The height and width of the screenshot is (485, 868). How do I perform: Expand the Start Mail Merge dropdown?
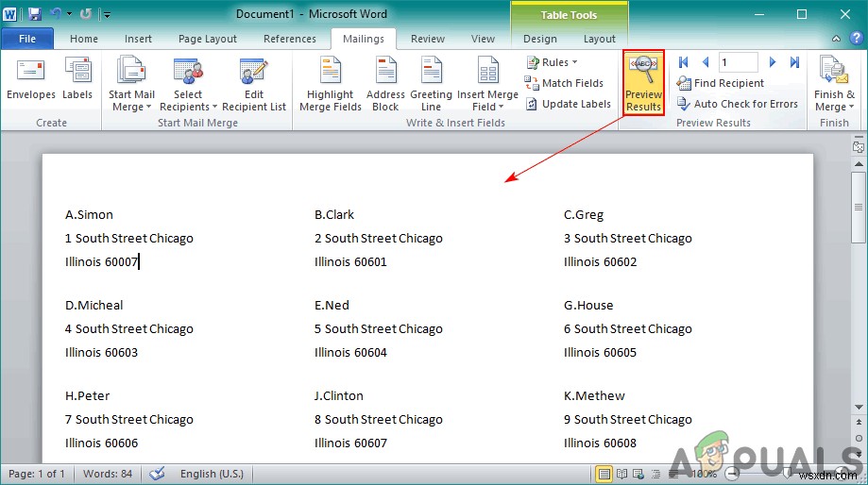coord(131,85)
